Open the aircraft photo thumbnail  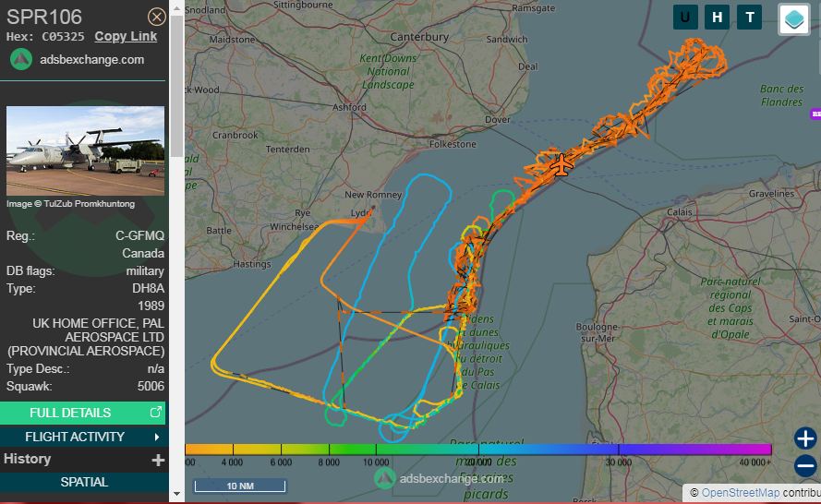coord(85,150)
